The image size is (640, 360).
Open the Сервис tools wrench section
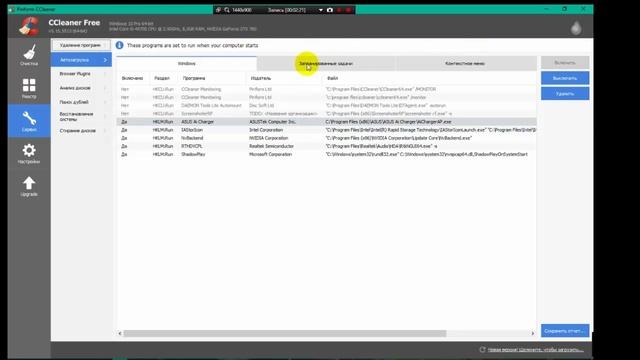coord(29,121)
